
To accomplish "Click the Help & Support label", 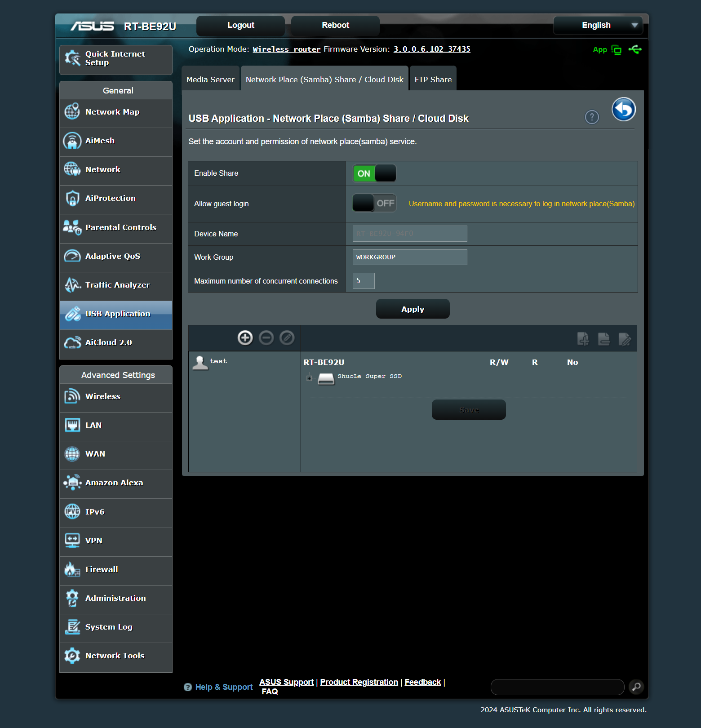I will 224,687.
